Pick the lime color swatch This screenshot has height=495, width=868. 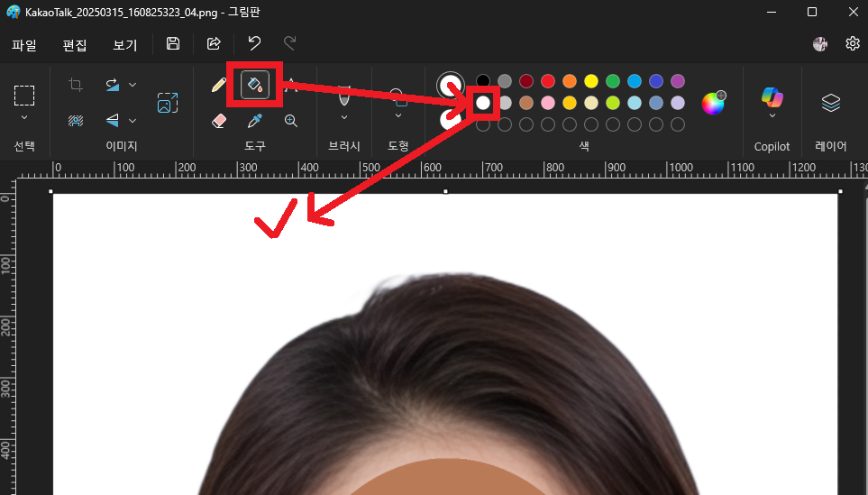click(613, 103)
